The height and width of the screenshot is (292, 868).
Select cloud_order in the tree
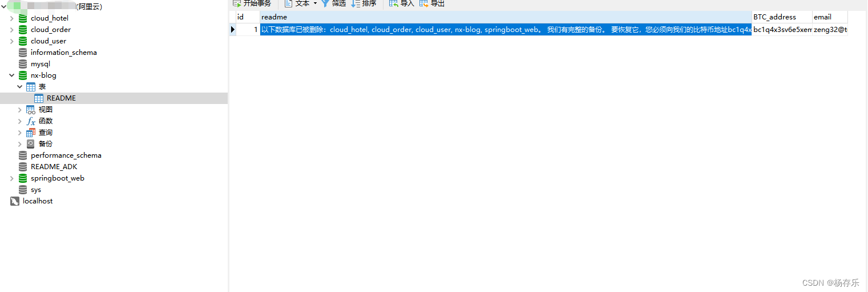coord(51,30)
